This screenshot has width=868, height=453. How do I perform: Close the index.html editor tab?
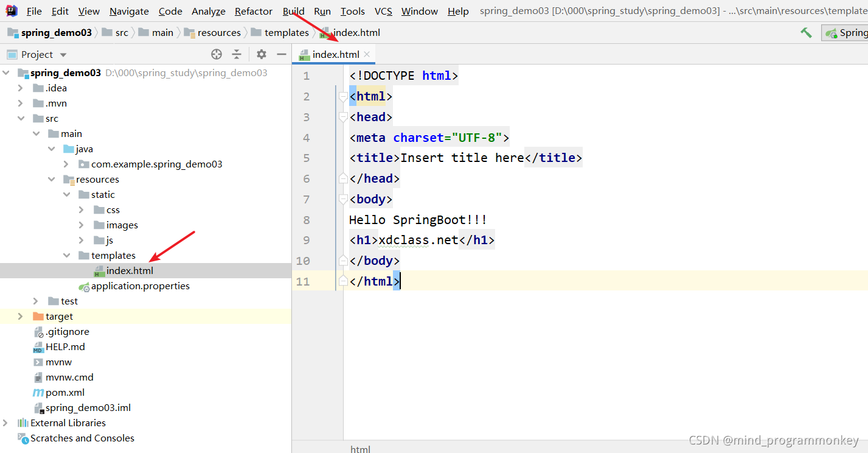tap(367, 54)
